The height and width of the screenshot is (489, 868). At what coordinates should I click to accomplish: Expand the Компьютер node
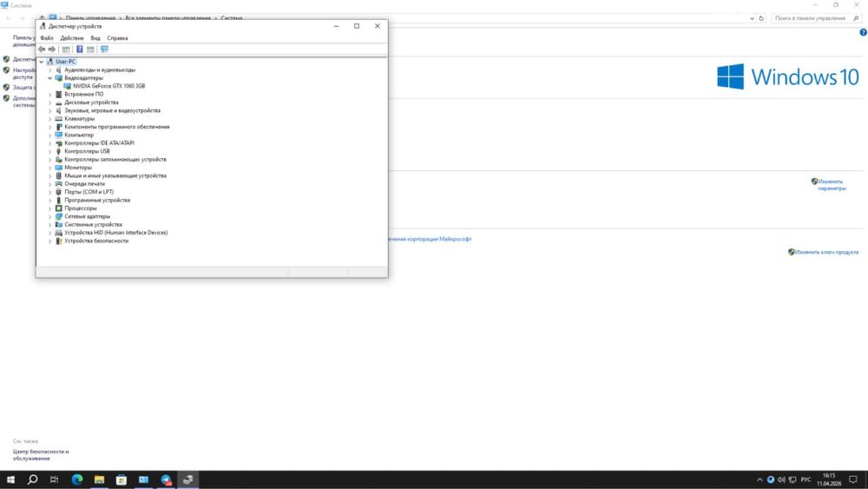tap(49, 135)
